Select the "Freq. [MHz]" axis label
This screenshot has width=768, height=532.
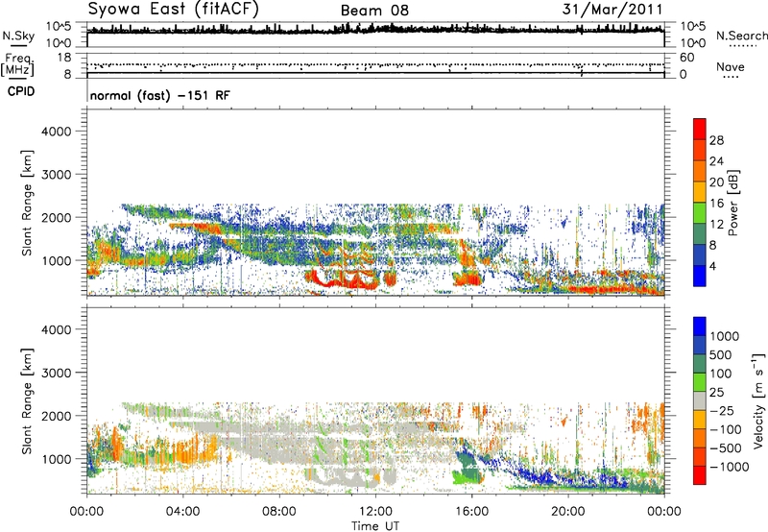[18, 65]
